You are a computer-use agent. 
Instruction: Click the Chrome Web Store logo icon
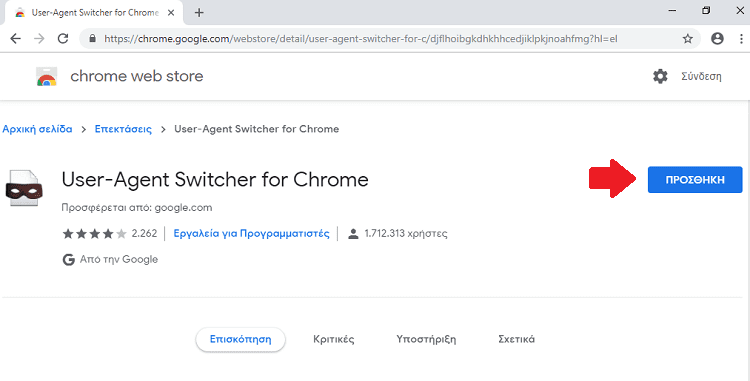coord(46,76)
